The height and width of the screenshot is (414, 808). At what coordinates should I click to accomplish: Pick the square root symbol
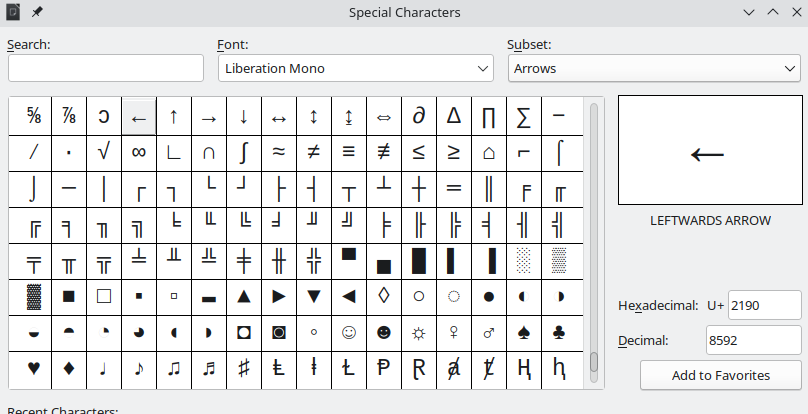click(x=104, y=153)
